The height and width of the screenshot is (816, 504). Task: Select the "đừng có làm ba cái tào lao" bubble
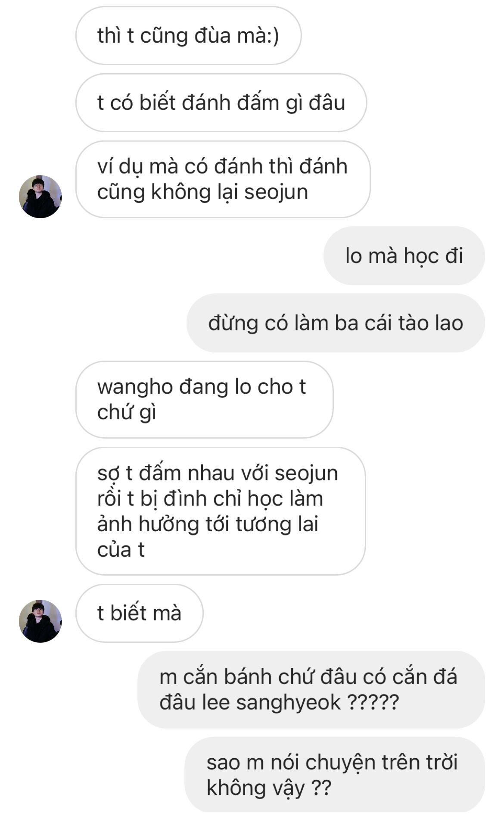coord(336,323)
